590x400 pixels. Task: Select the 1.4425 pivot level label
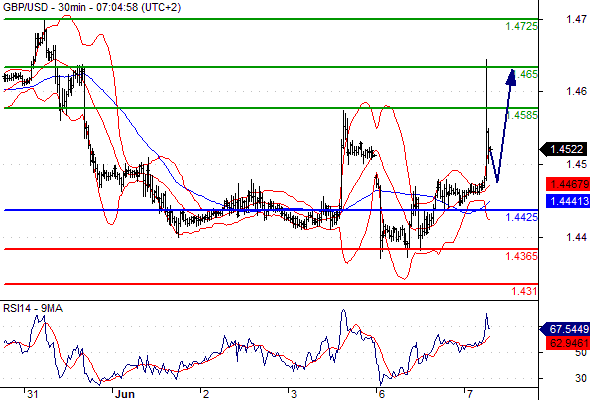point(522,217)
